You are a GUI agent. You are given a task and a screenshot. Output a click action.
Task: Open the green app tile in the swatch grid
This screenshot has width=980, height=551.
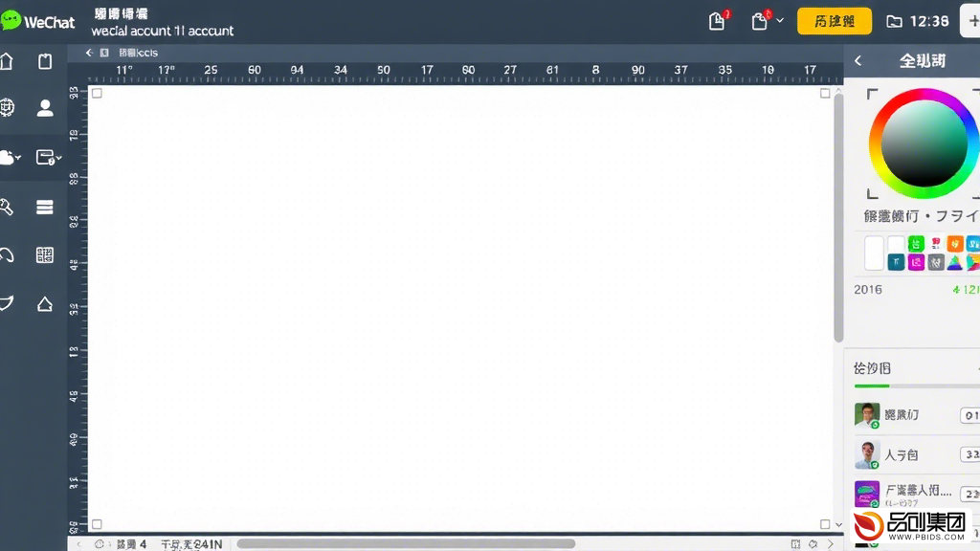pos(916,244)
